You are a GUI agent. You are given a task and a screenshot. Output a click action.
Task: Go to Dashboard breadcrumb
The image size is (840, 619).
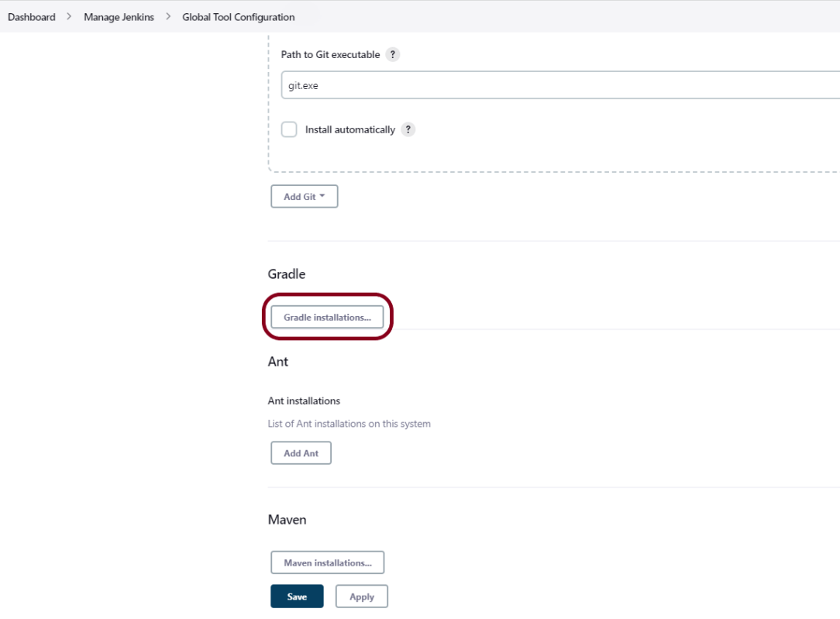[x=32, y=17]
